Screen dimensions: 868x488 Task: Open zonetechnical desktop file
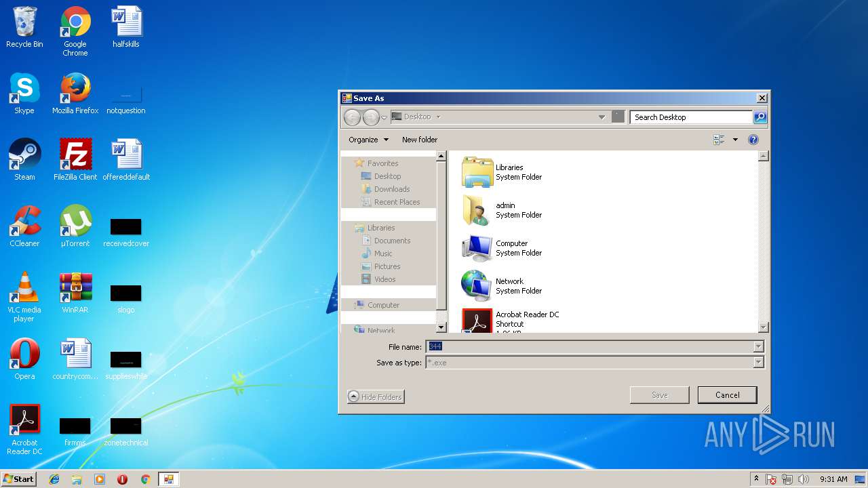pos(126,431)
